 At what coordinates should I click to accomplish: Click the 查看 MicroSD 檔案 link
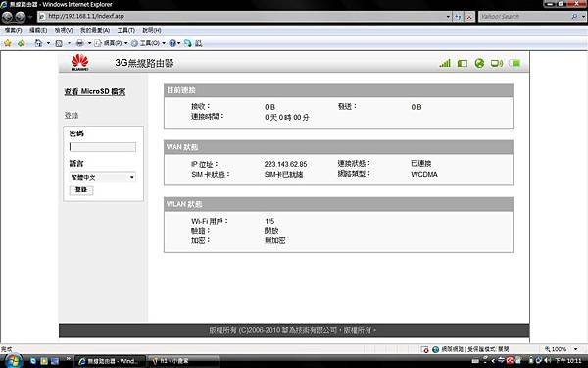pyautogui.click(x=94, y=91)
